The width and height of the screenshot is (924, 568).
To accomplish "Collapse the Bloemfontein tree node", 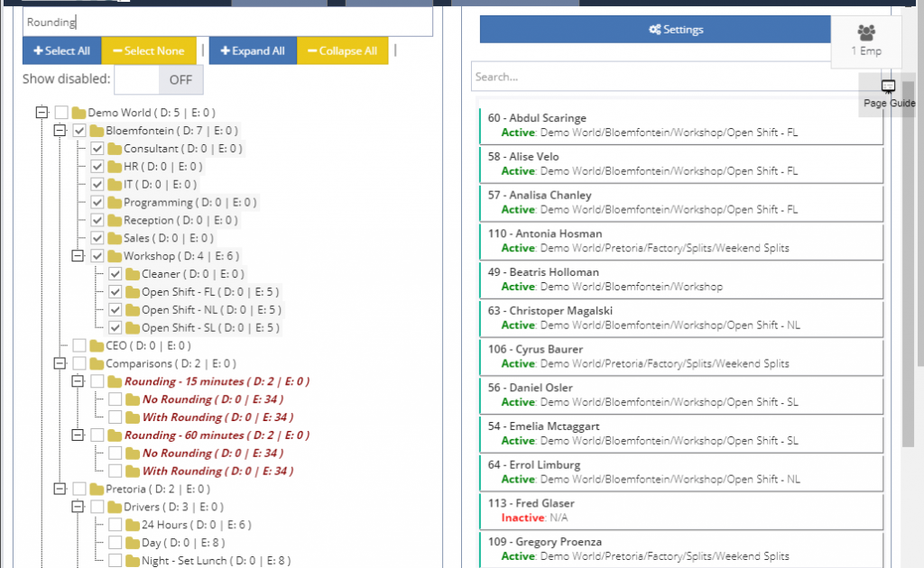I will click(x=59, y=131).
